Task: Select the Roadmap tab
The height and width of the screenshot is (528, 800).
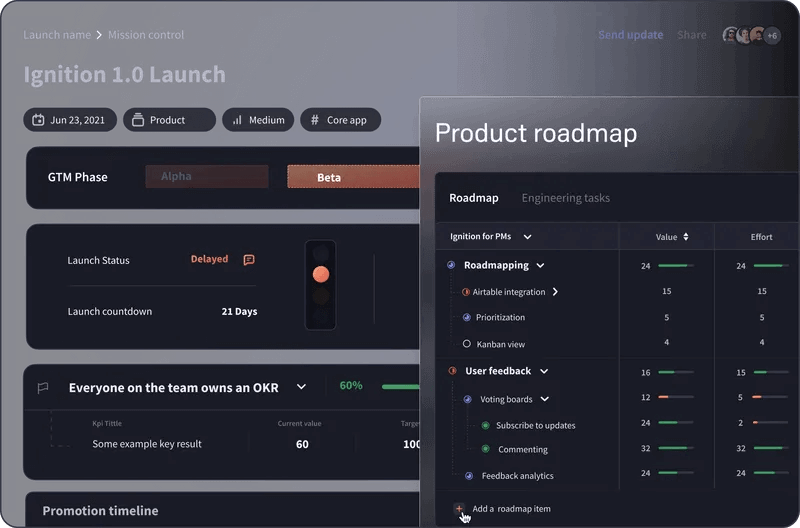Action: click(x=473, y=198)
